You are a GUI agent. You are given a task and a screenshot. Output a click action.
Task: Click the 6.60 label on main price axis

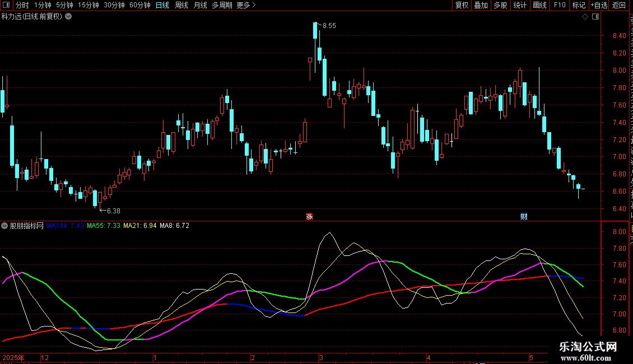pos(619,192)
